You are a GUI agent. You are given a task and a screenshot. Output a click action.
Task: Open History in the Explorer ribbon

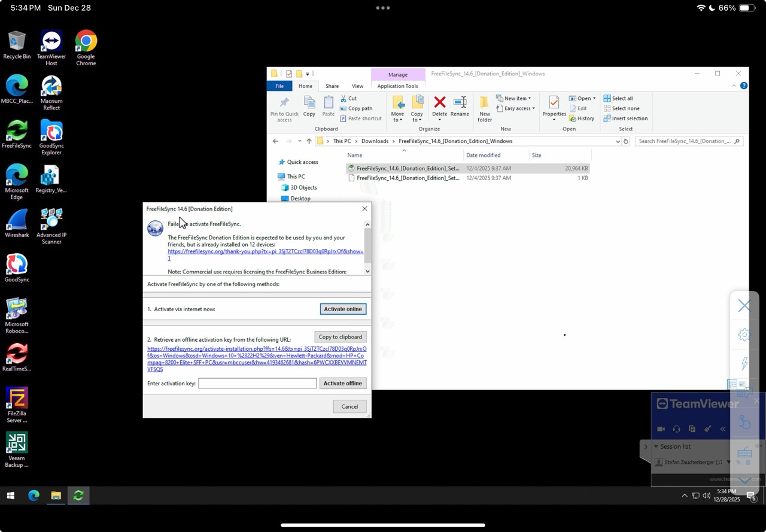point(582,118)
